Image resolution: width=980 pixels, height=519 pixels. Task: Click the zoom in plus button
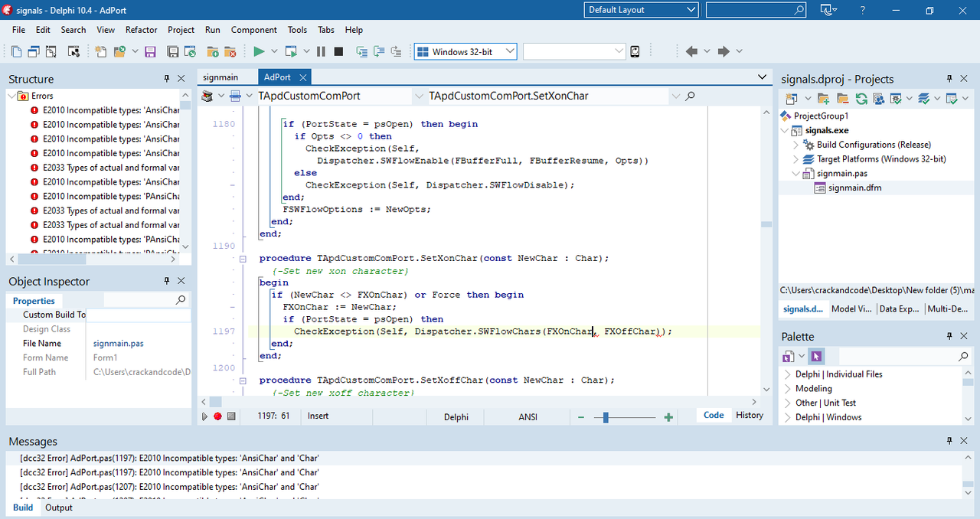(668, 417)
